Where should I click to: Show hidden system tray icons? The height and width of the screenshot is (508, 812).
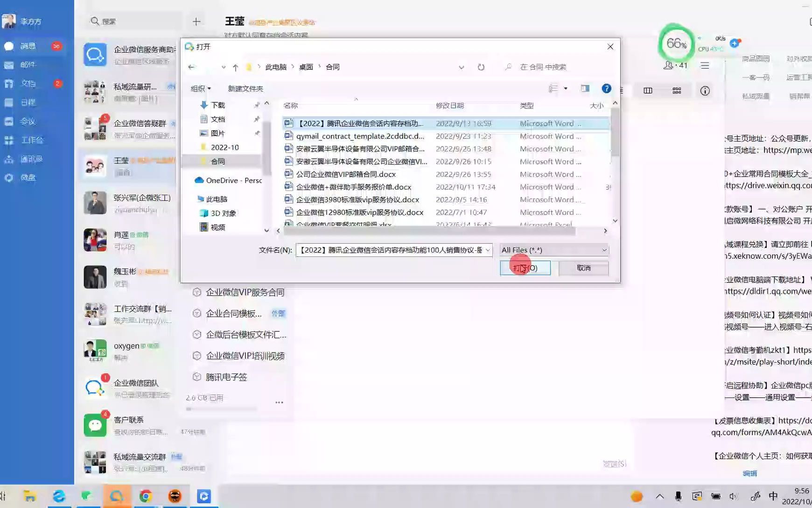pyautogui.click(x=659, y=496)
